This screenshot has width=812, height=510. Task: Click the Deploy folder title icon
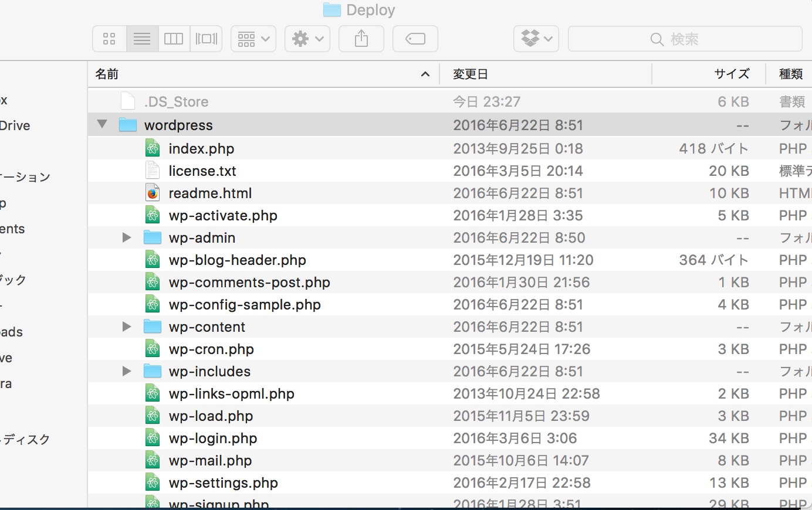(x=331, y=10)
